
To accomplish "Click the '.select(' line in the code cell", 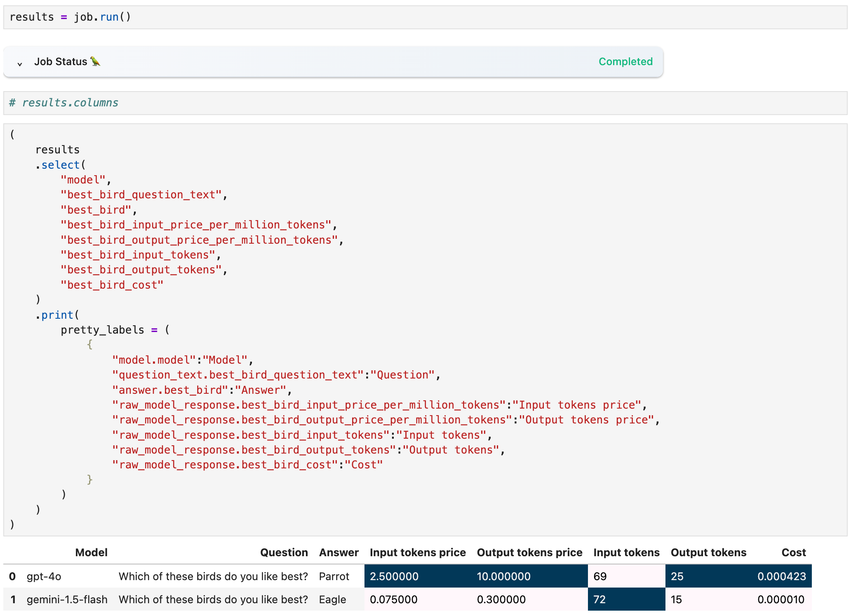I will click(x=61, y=165).
